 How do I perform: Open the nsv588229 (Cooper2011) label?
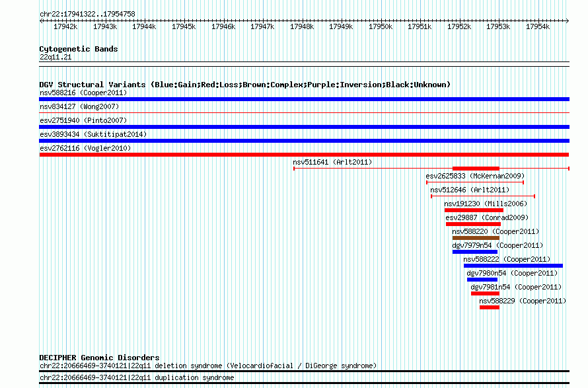(523, 301)
